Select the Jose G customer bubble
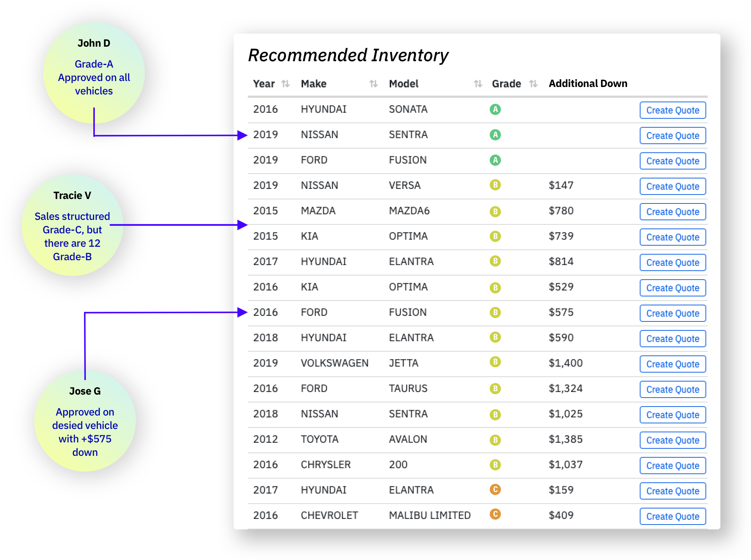Viewport: 751px width, 560px height. pos(85,421)
